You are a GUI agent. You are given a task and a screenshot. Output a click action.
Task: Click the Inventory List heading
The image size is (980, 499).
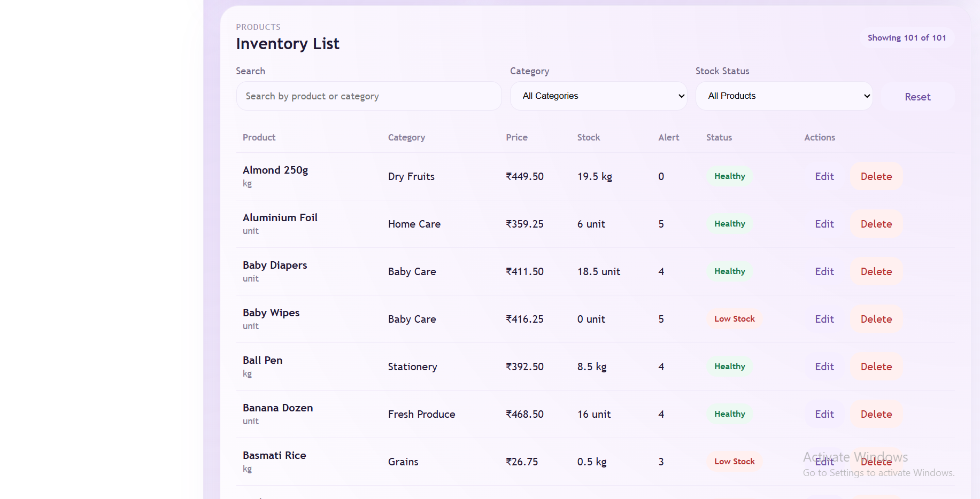pyautogui.click(x=288, y=44)
